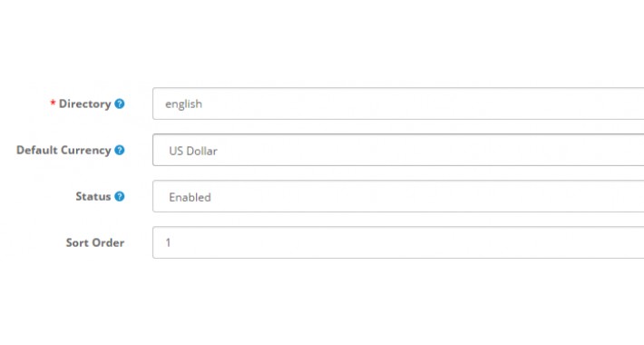Focus the Sort Order input field
The height and width of the screenshot is (345, 644).
[398, 242]
